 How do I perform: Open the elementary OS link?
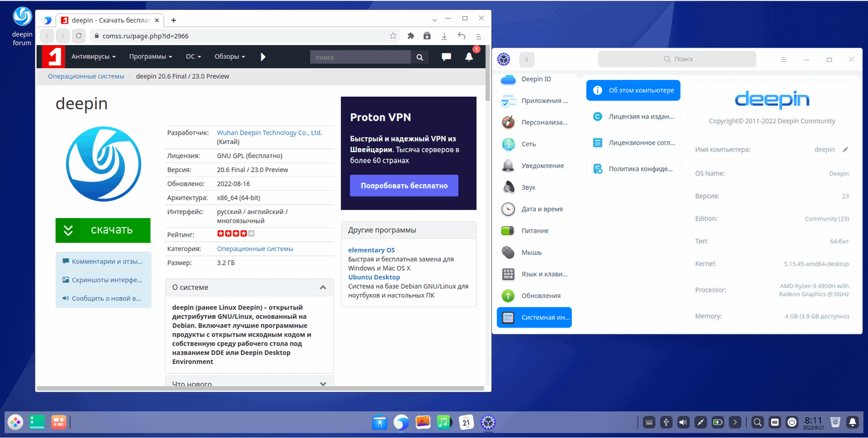pyautogui.click(x=372, y=250)
